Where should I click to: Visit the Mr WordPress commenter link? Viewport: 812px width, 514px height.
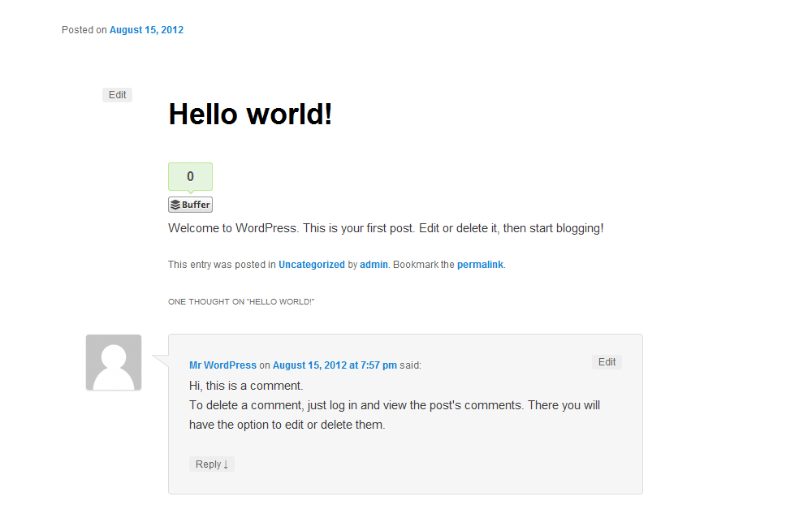tap(222, 365)
